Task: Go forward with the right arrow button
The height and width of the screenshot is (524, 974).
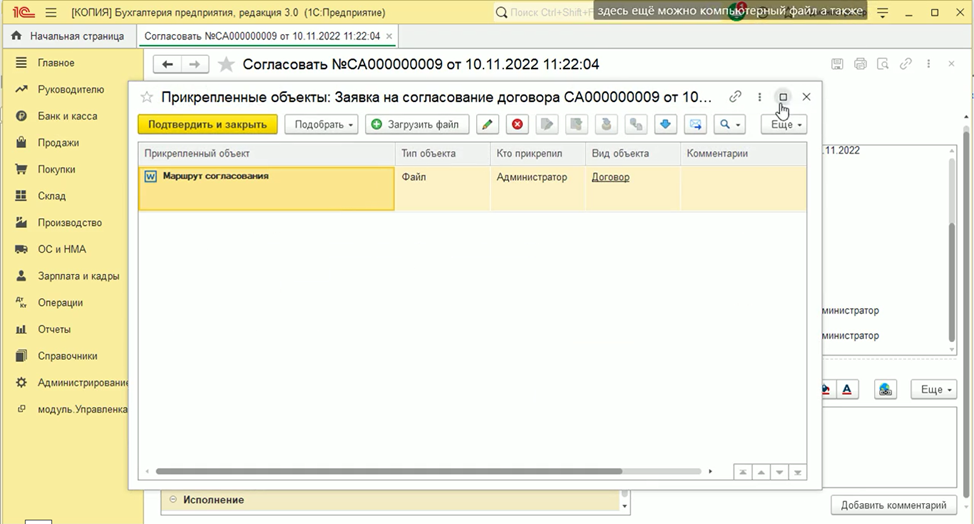Action: [195, 64]
